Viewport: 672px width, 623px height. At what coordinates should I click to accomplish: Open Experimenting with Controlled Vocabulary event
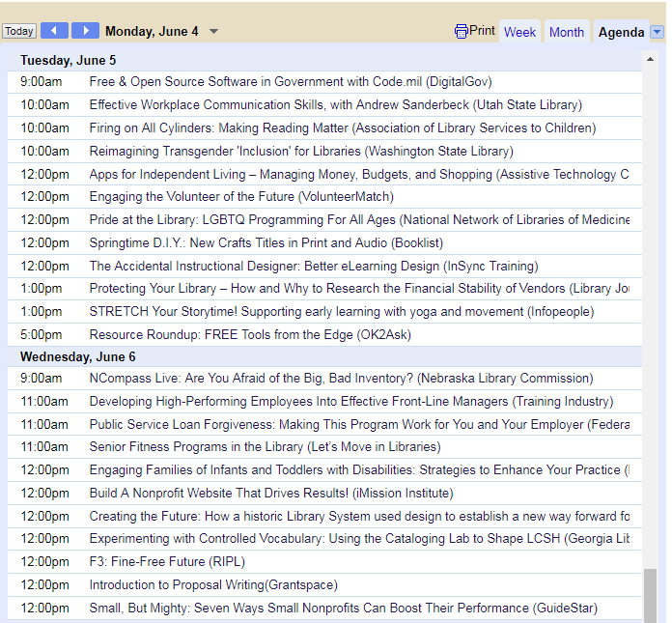tap(359, 539)
